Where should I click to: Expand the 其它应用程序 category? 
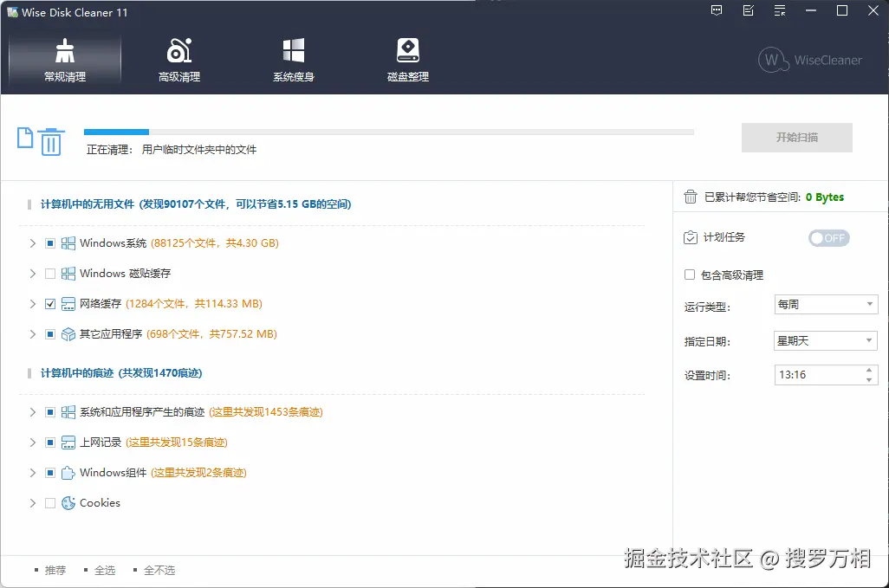(32, 334)
